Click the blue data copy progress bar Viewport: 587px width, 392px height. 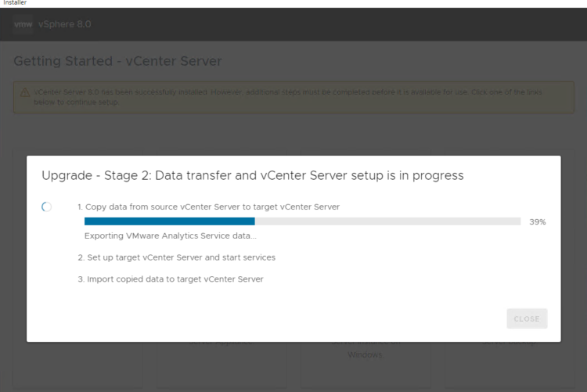[170, 221]
